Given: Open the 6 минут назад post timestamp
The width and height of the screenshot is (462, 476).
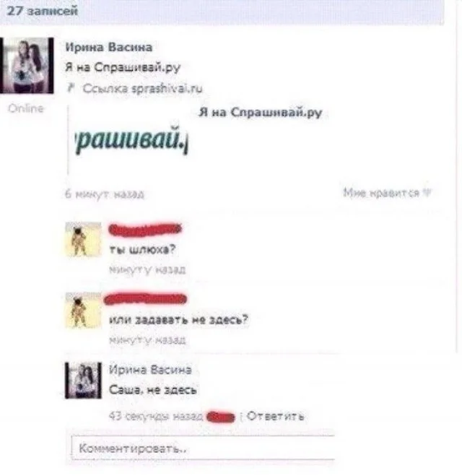Looking at the screenshot, I should click(105, 194).
